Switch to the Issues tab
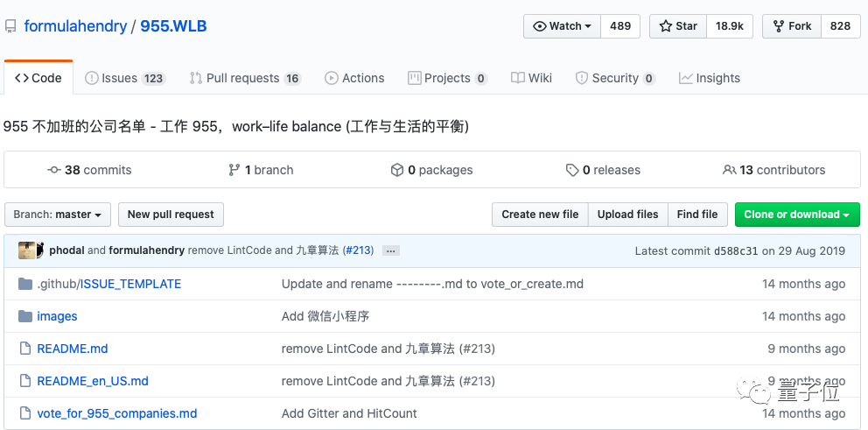The height and width of the screenshot is (430, 868). pos(124,78)
